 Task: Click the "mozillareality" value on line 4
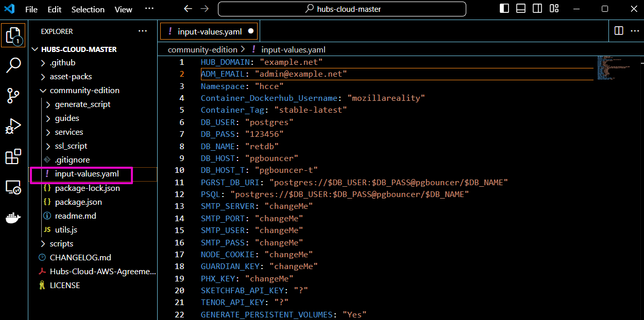tap(386, 98)
